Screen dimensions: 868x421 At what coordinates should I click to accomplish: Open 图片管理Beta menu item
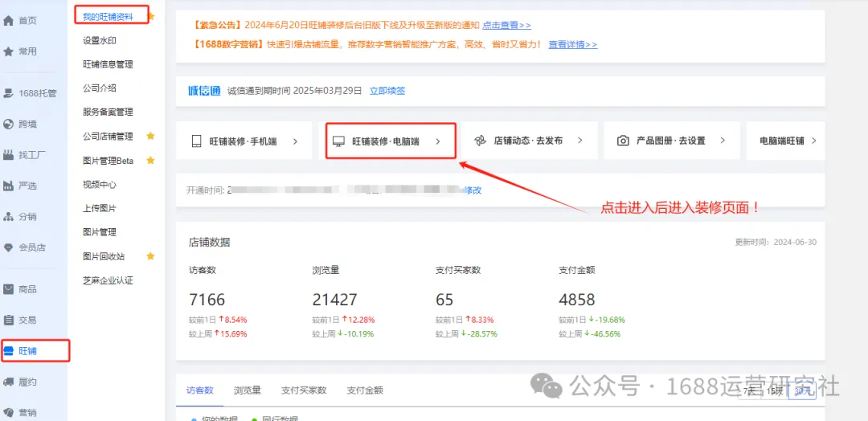[x=108, y=161]
